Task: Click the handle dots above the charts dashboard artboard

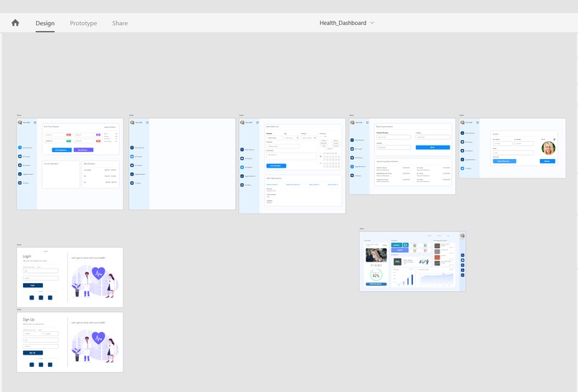Action: 361,229
